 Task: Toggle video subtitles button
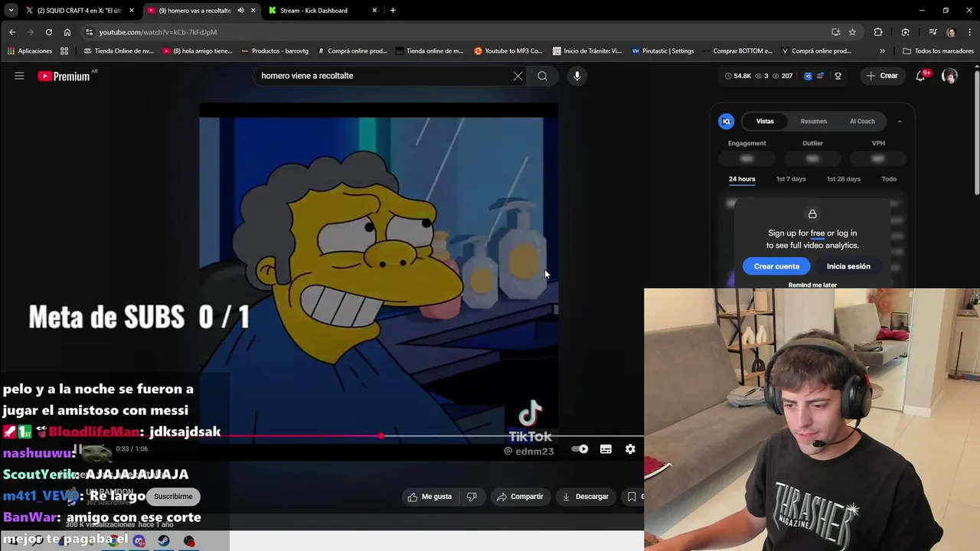click(606, 449)
